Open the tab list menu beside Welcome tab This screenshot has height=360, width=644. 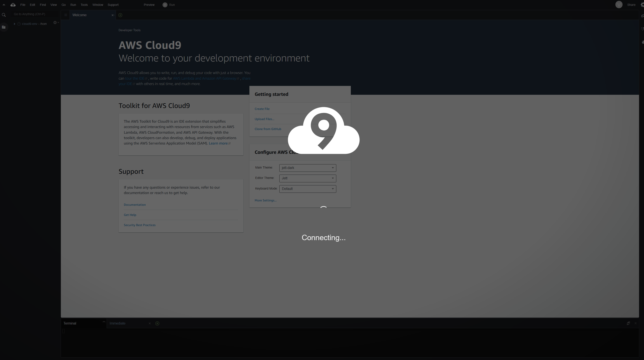point(65,15)
